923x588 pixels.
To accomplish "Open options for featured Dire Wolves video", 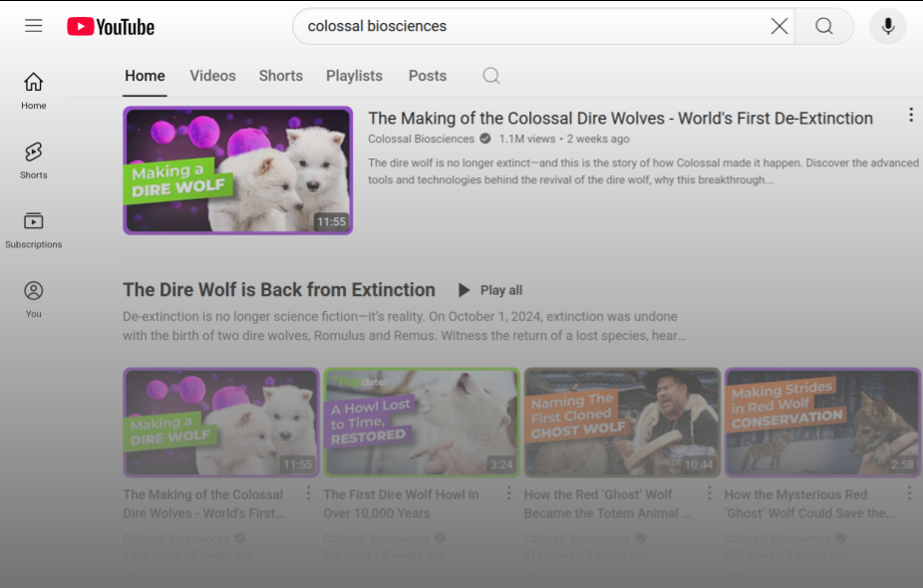I will pos(911,115).
